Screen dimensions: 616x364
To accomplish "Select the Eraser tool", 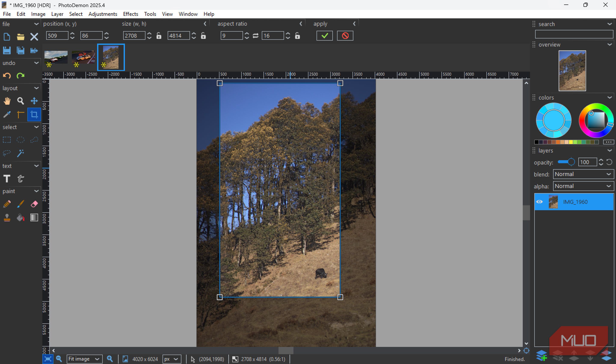I will coord(34,204).
